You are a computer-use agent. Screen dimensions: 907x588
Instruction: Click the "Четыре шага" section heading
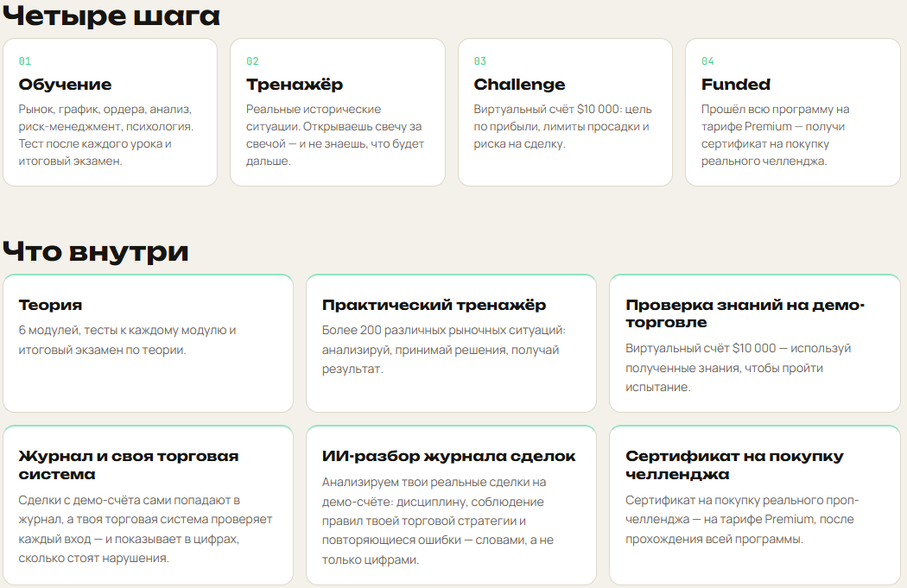tap(111, 15)
